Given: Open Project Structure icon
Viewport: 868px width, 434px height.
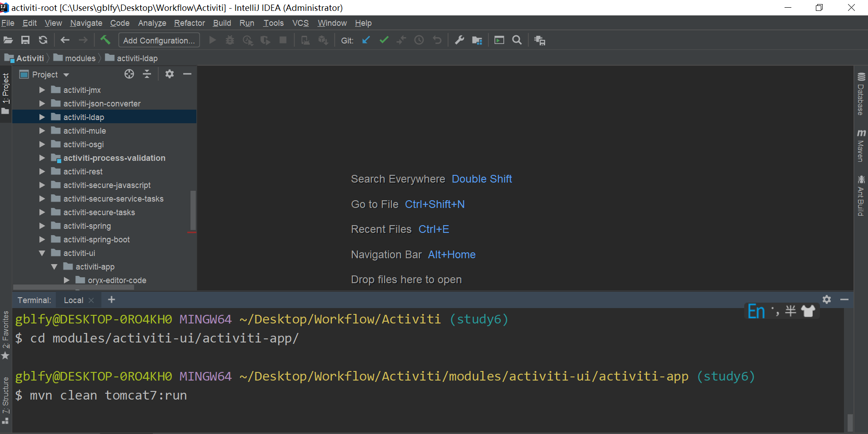Looking at the screenshot, I should [477, 40].
